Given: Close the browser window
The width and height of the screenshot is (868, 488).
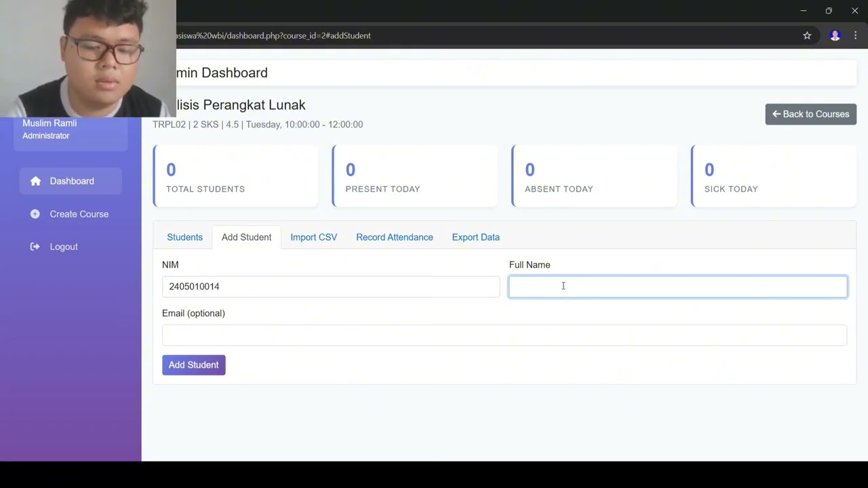Looking at the screenshot, I should pos(854,11).
